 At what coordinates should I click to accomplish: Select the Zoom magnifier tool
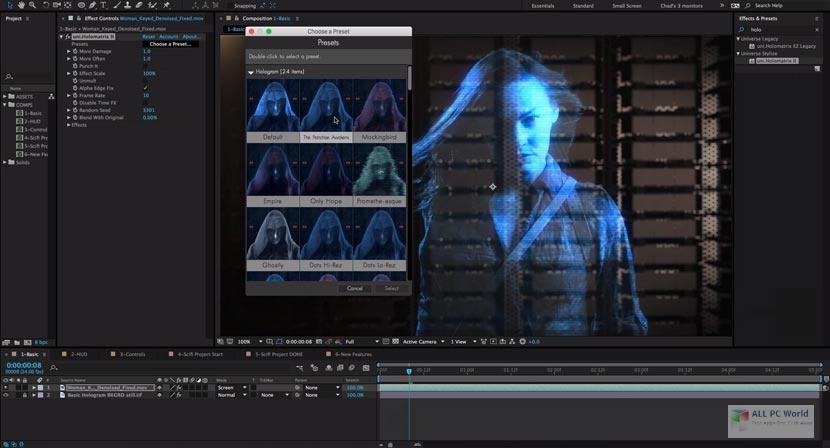32,5
